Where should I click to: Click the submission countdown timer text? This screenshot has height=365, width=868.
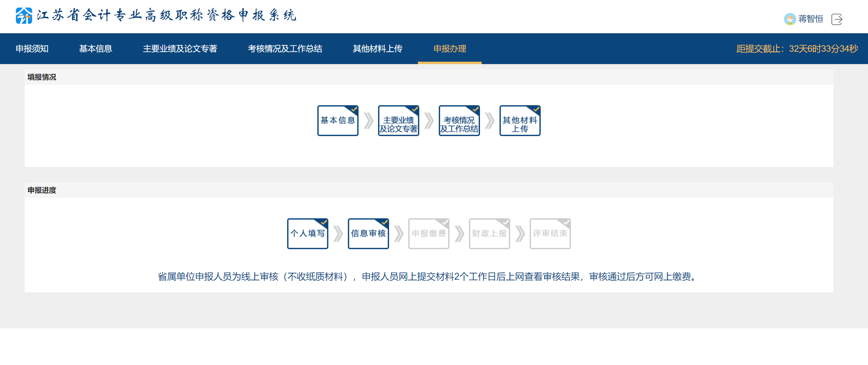796,49
